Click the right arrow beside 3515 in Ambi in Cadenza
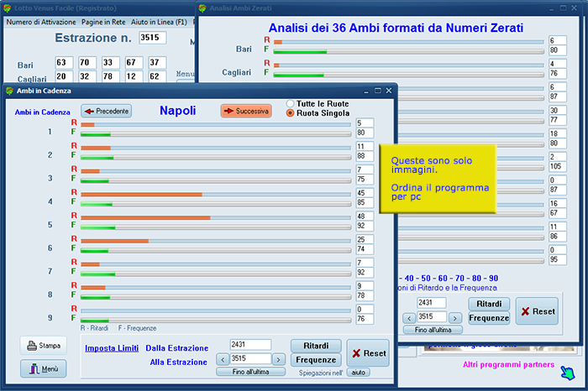This screenshot has width=588, height=391. pos(278,360)
